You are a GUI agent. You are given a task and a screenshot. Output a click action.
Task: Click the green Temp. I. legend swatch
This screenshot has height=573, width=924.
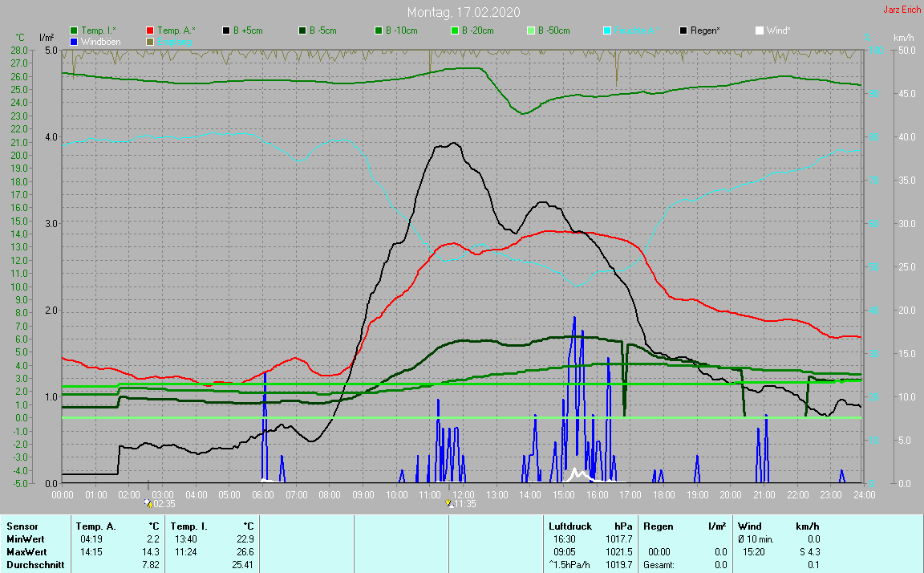75,30
